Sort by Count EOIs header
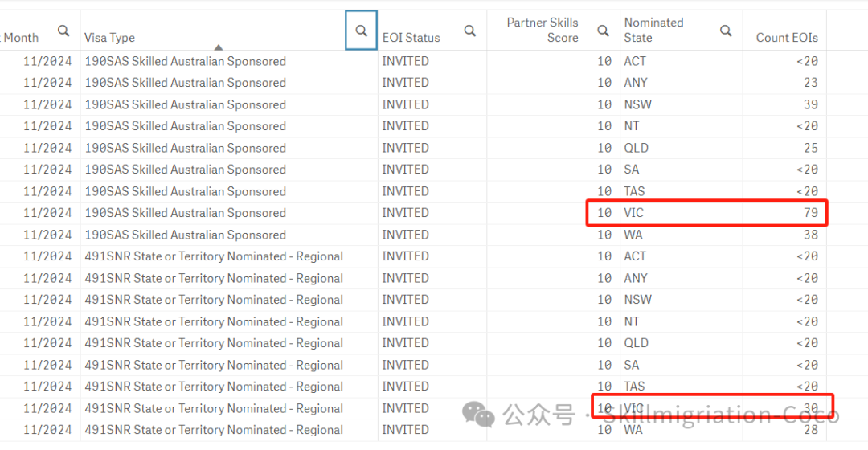This screenshot has width=868, height=450. pyautogui.click(x=787, y=38)
